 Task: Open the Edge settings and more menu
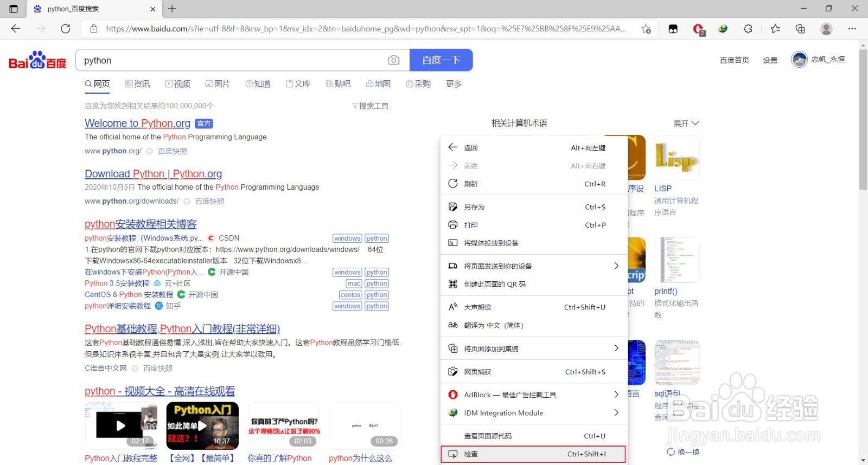tap(852, 29)
